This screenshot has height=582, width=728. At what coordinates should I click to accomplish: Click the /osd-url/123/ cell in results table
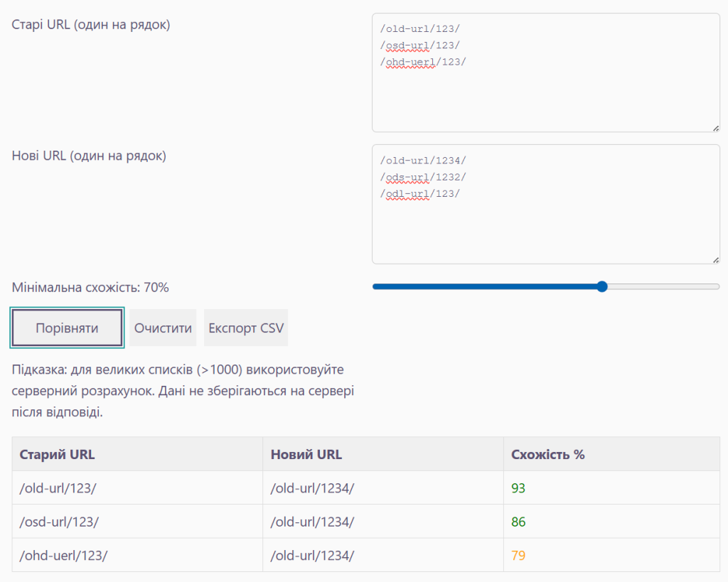tap(59, 522)
